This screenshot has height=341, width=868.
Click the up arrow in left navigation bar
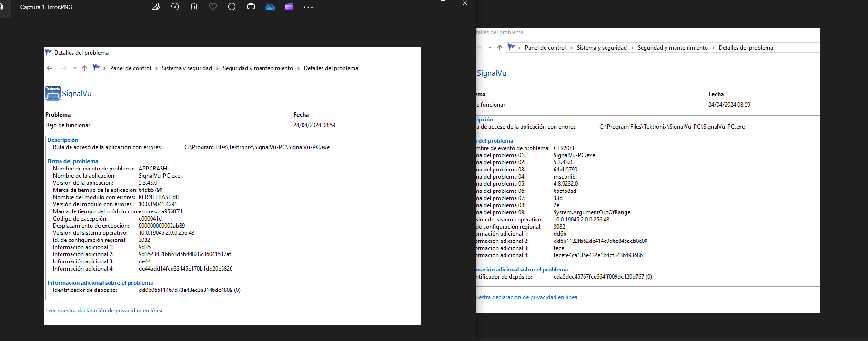coord(85,68)
